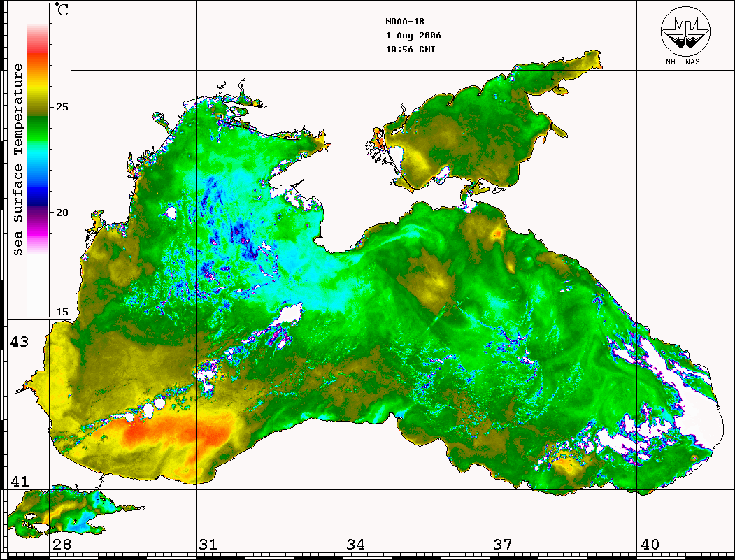Viewport: 735px width, 560px height.
Task: Click longitude label 31
Action: coord(208,545)
